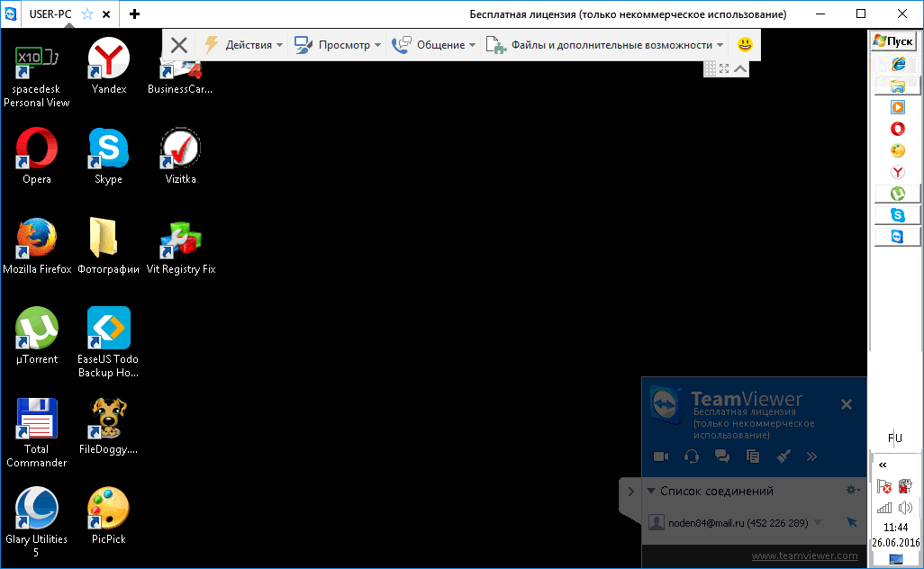Open chat in TeamViewer panel
924x569 pixels.
tap(722, 456)
